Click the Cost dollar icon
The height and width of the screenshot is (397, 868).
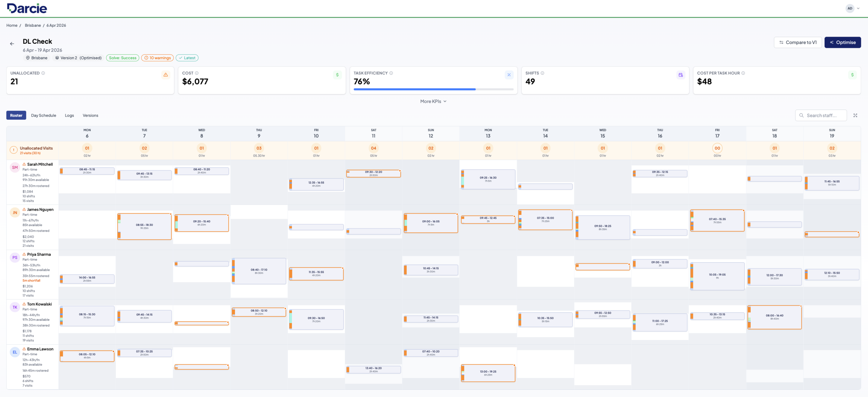[337, 75]
